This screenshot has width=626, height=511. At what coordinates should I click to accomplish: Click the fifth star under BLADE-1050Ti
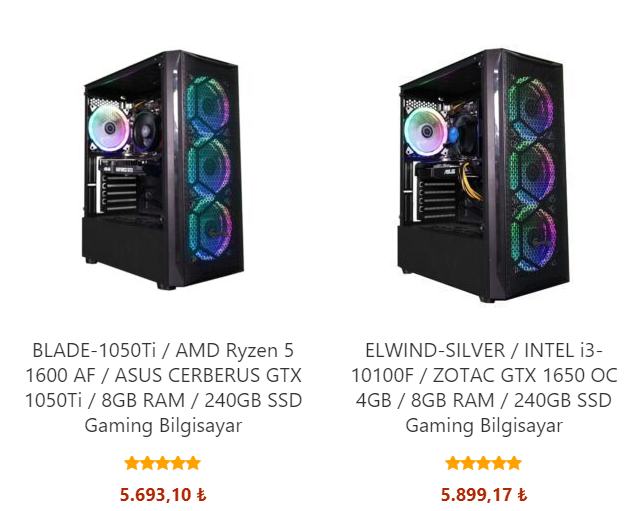(x=193, y=463)
